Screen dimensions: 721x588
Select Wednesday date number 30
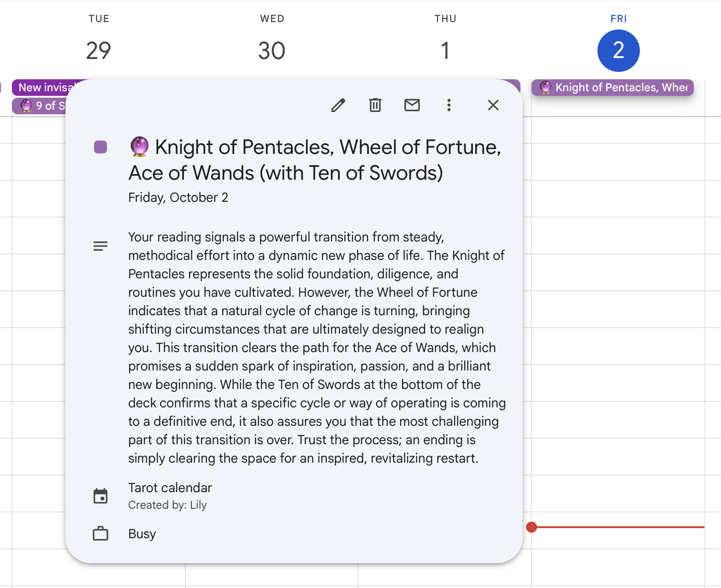272,51
